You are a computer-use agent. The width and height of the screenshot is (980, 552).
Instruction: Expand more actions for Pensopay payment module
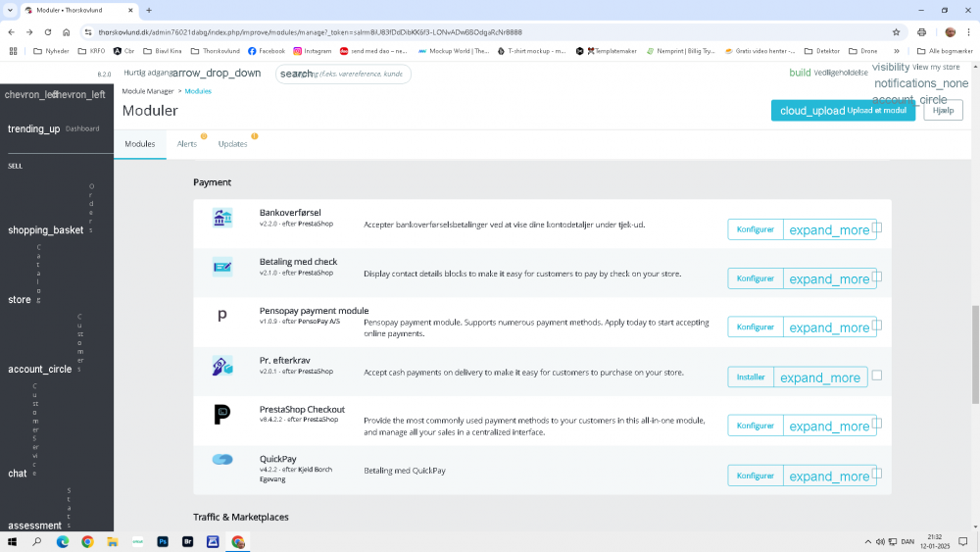point(829,326)
